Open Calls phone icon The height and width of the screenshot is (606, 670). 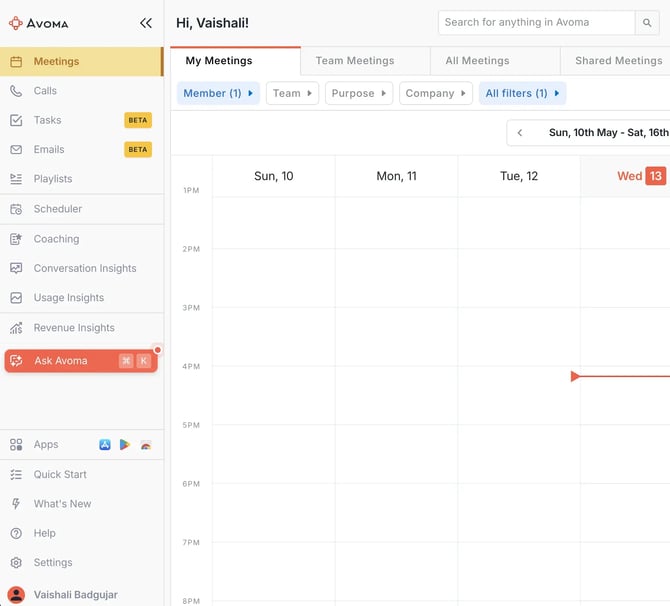tap(16, 91)
